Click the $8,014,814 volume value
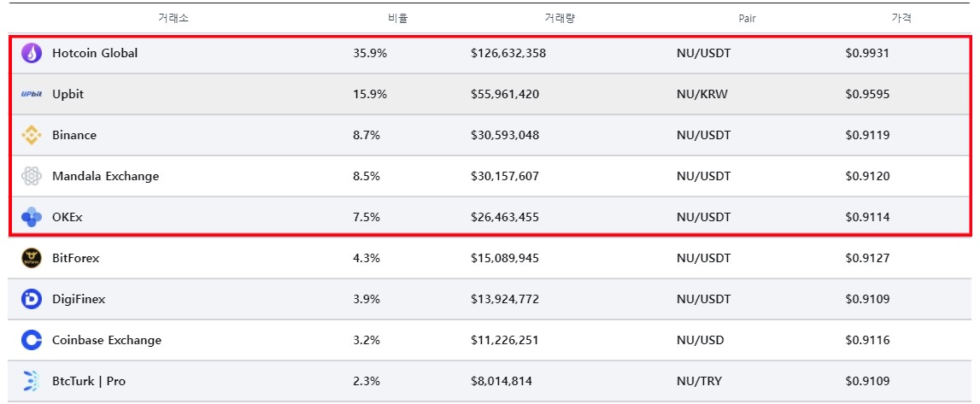The height and width of the screenshot is (404, 980). pyautogui.click(x=502, y=381)
